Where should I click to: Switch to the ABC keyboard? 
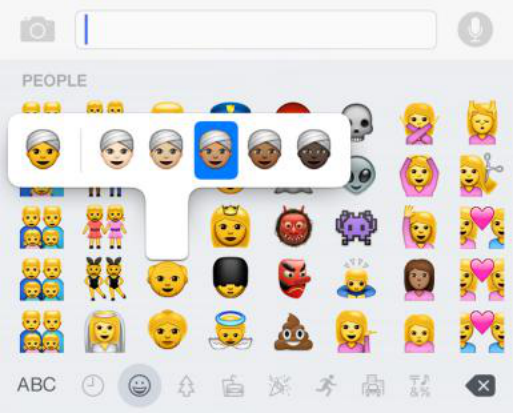click(x=36, y=385)
